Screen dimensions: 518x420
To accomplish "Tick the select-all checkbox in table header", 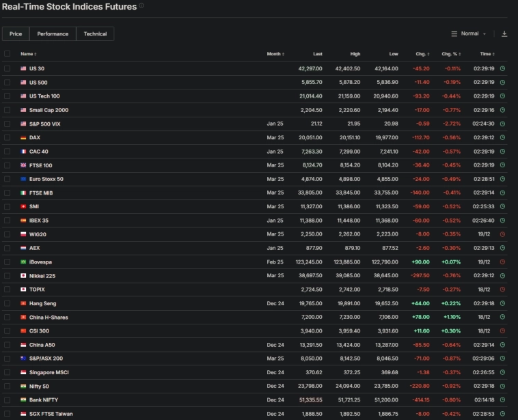I will [x=8, y=54].
